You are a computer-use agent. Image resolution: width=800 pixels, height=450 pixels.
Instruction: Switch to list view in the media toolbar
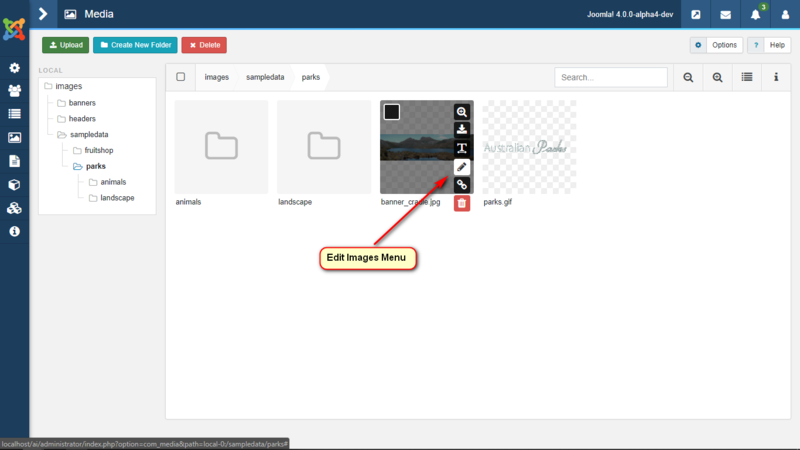746,77
